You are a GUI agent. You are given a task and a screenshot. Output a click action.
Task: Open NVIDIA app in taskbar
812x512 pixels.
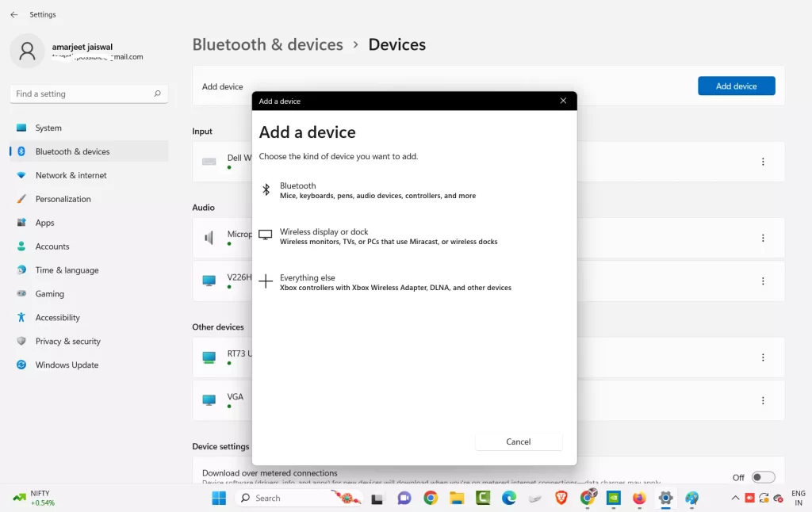click(614, 498)
